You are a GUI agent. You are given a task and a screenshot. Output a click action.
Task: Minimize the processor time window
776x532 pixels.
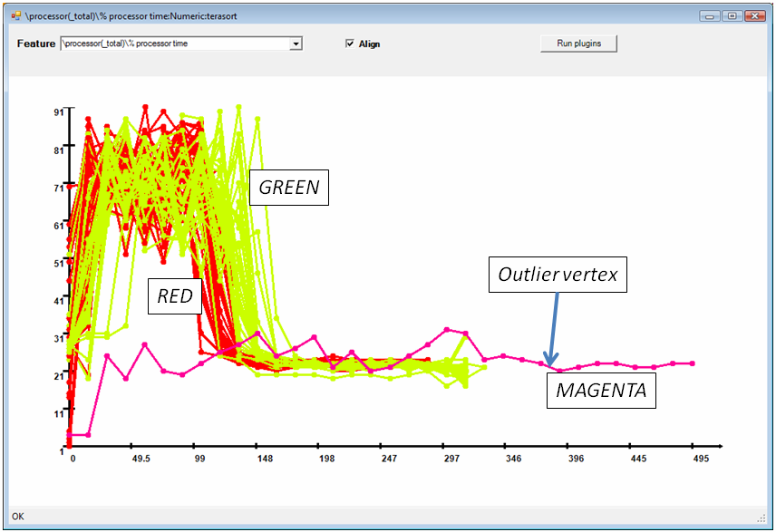[711, 15]
